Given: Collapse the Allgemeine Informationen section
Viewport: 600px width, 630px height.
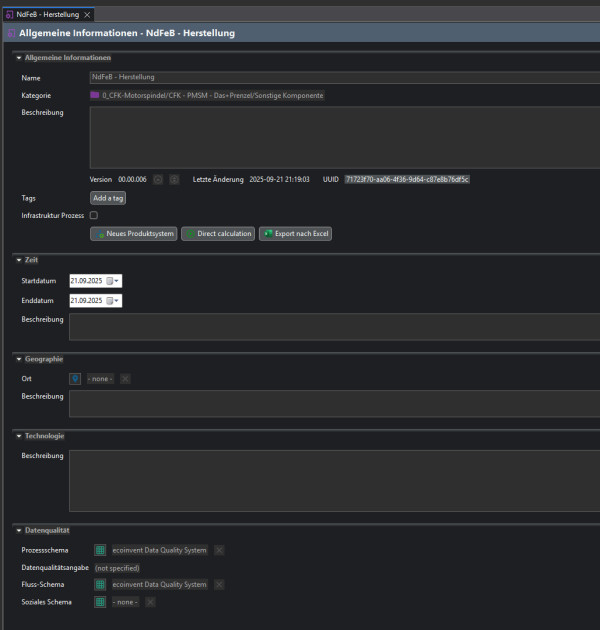Looking at the screenshot, I should (18, 58).
